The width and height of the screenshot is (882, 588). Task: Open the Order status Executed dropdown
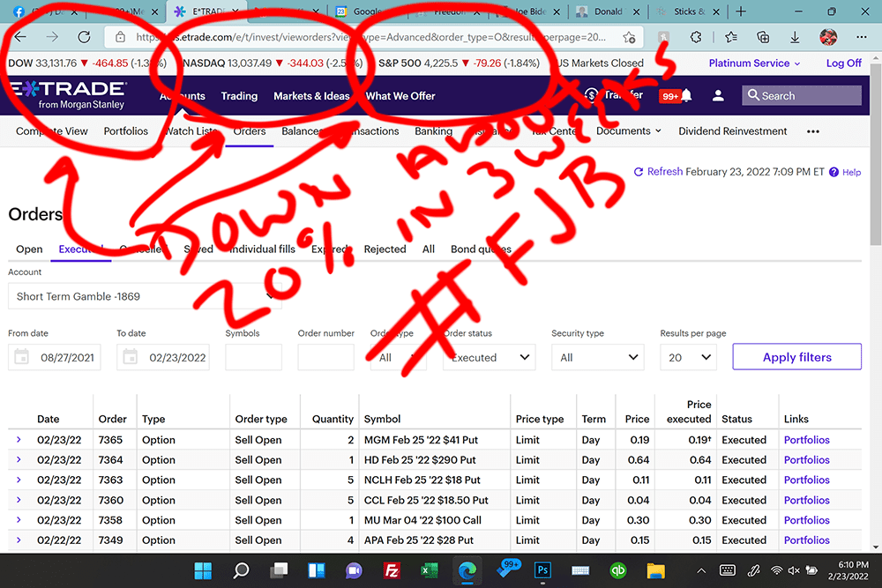pyautogui.click(x=489, y=357)
